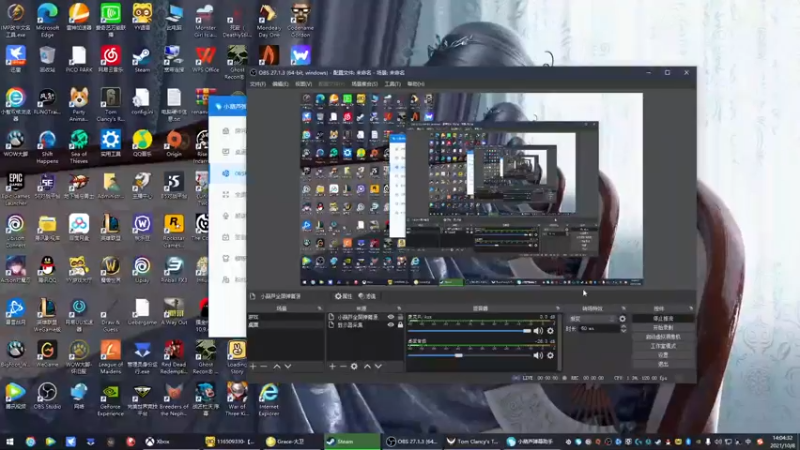800x450 pixels.
Task: Add a new scene with plus icon
Action: 253,366
